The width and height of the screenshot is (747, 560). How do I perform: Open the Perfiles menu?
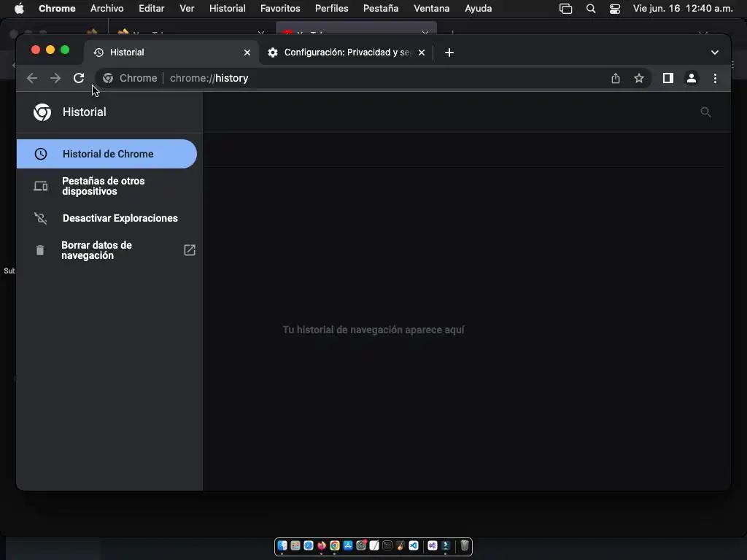[x=332, y=9]
